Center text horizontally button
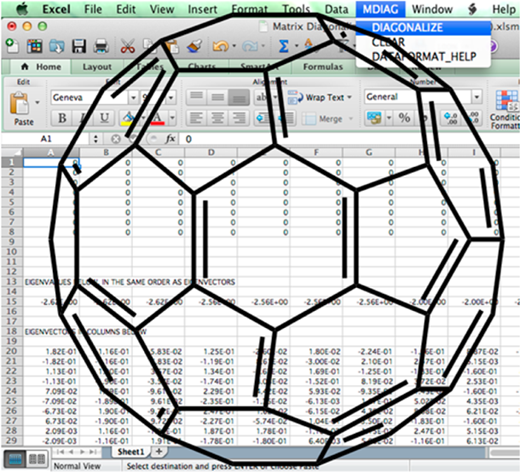Image resolution: width=520 pixels, height=472 pixels. (217, 118)
